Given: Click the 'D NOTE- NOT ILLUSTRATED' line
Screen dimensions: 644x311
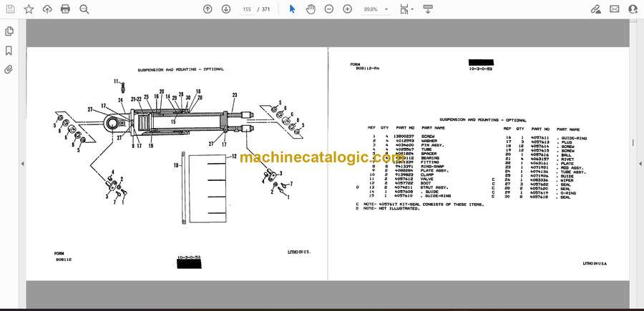Looking at the screenshot, I should coord(388,209).
